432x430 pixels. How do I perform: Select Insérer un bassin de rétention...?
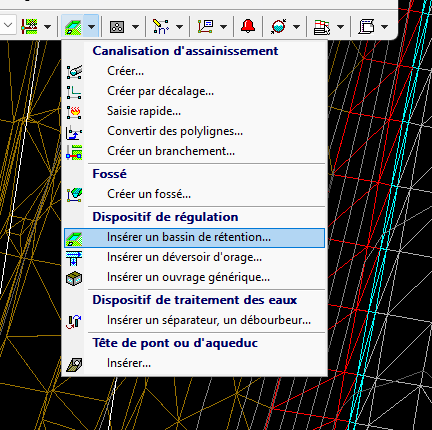tap(194, 237)
